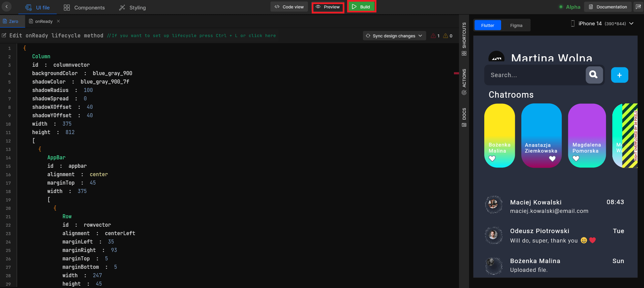This screenshot has height=288, width=644.
Task: Click Odeusz Piotrowski avatar
Action: pos(493,235)
